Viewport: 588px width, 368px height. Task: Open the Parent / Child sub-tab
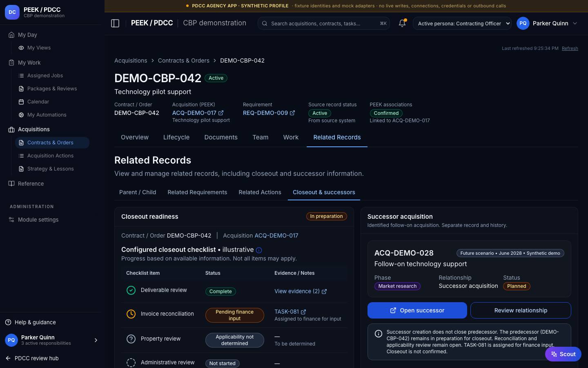pyautogui.click(x=138, y=192)
